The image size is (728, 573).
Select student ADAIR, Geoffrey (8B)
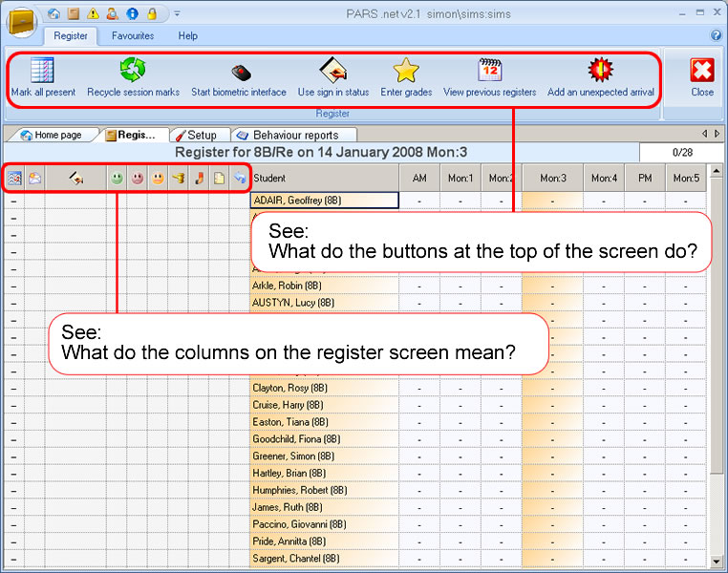(325, 201)
